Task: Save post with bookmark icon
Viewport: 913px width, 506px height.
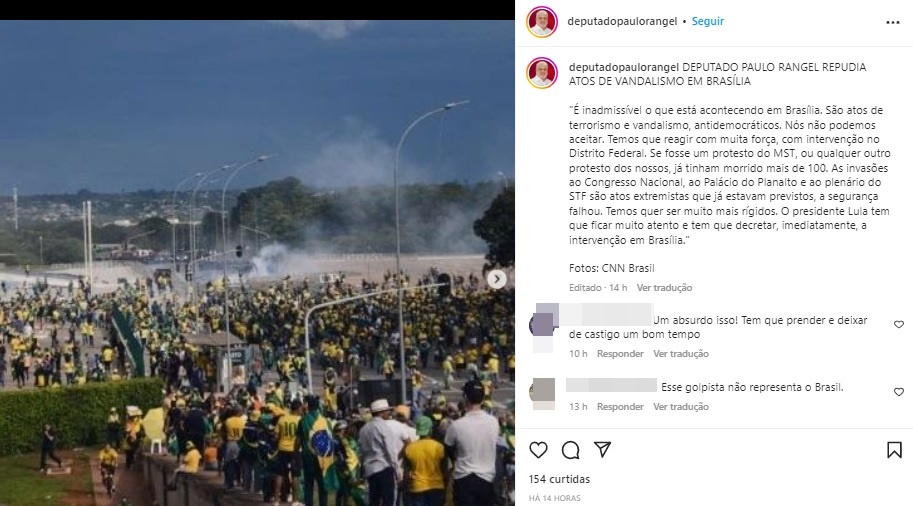Action: [x=894, y=450]
